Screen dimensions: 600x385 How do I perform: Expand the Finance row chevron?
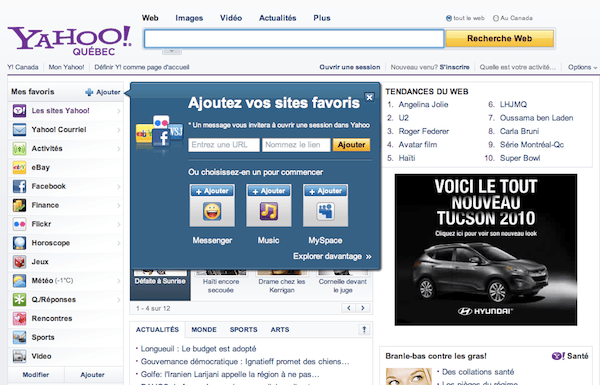119,206
